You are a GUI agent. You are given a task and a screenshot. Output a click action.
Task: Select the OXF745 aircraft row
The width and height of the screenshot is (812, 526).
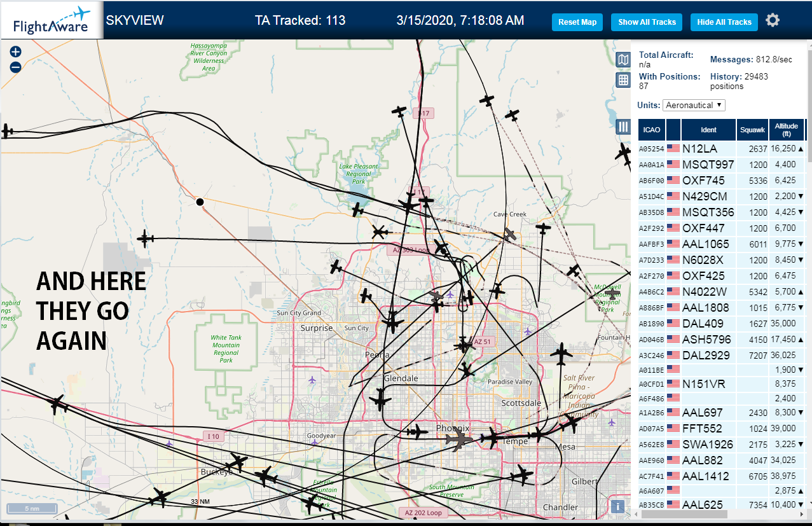click(722, 181)
